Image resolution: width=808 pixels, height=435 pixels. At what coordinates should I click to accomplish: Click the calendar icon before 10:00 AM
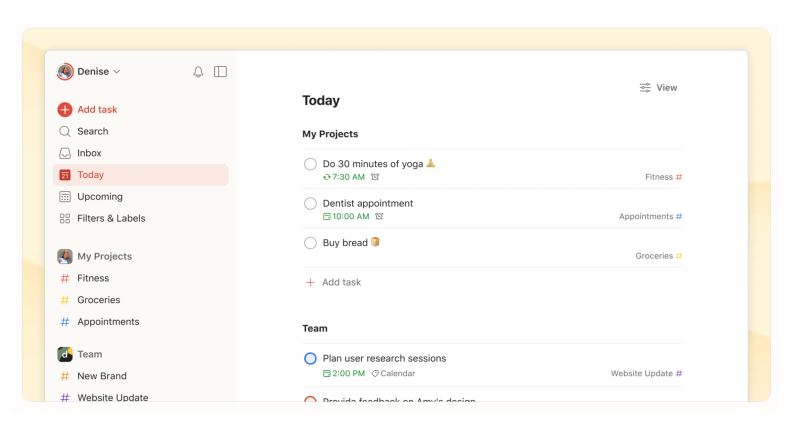327,216
